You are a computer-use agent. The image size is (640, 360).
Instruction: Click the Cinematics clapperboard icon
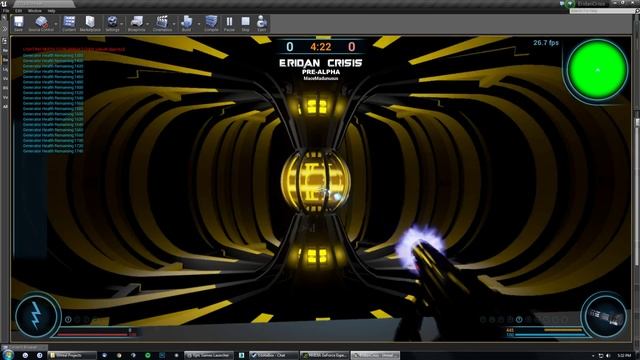[162, 23]
